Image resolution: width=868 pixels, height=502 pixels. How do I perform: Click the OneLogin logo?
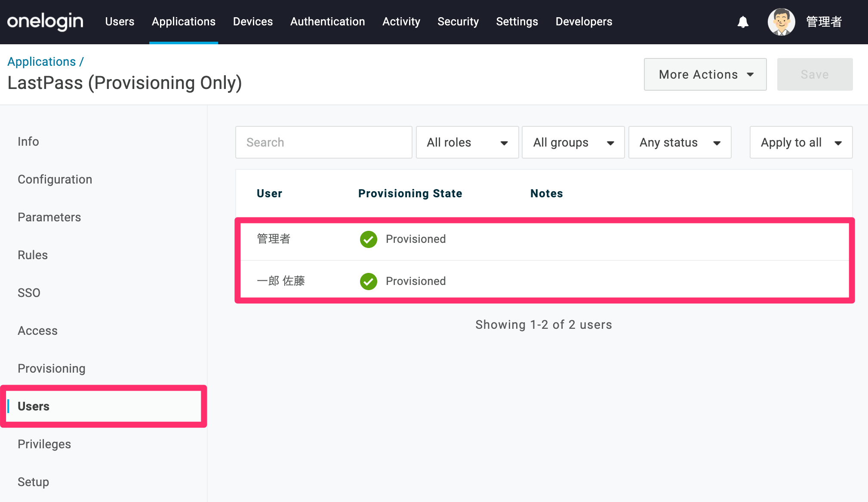point(45,21)
